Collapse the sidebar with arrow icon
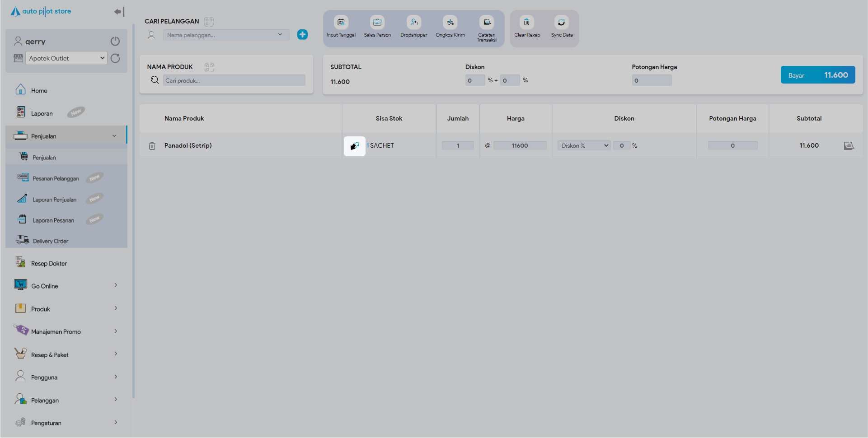868x438 pixels. (x=119, y=12)
